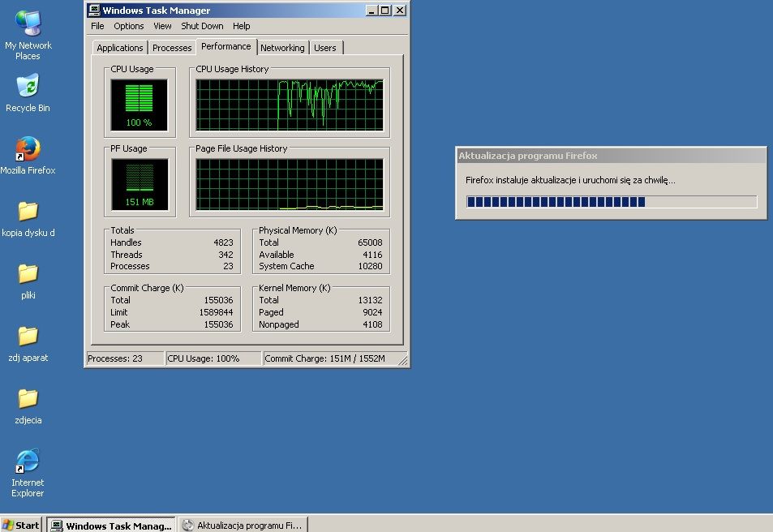The image size is (773, 532).
Task: Close the Task Manager window
Action: point(400,10)
